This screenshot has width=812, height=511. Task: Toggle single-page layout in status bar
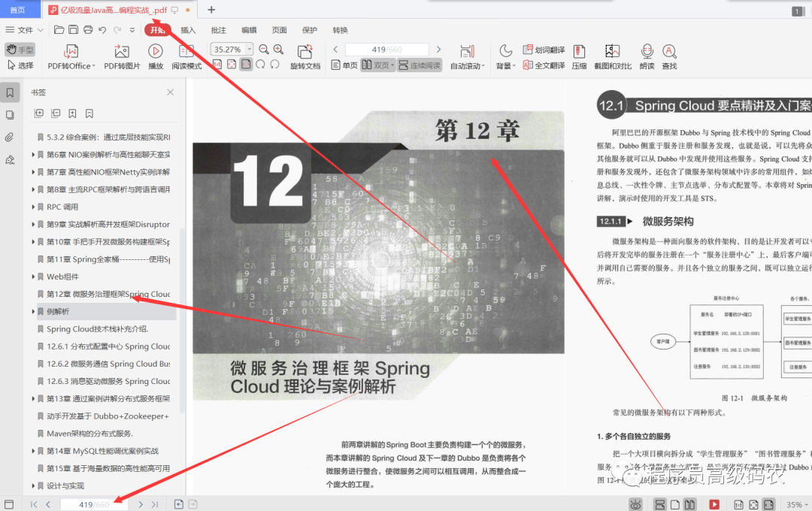(674, 504)
